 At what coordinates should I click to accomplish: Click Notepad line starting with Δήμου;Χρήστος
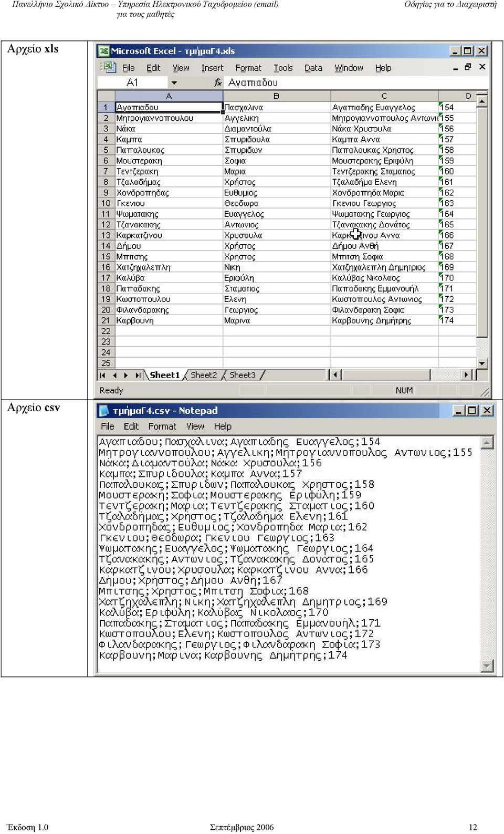[191, 580]
